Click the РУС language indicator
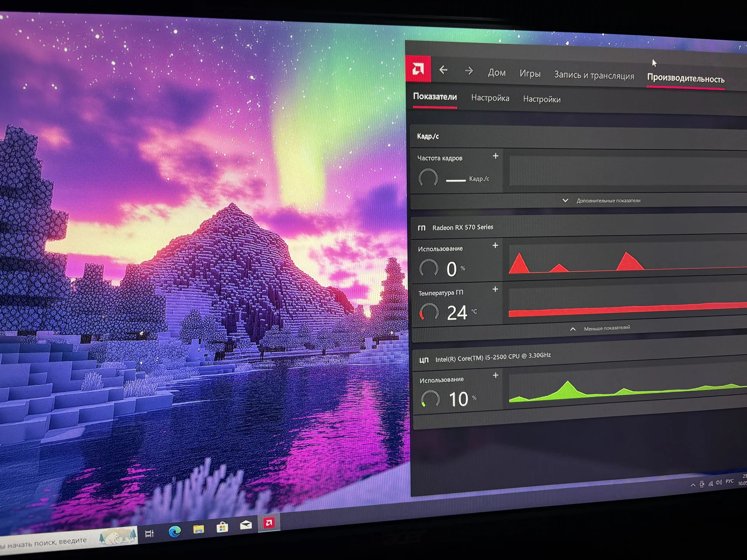 pos(730,481)
